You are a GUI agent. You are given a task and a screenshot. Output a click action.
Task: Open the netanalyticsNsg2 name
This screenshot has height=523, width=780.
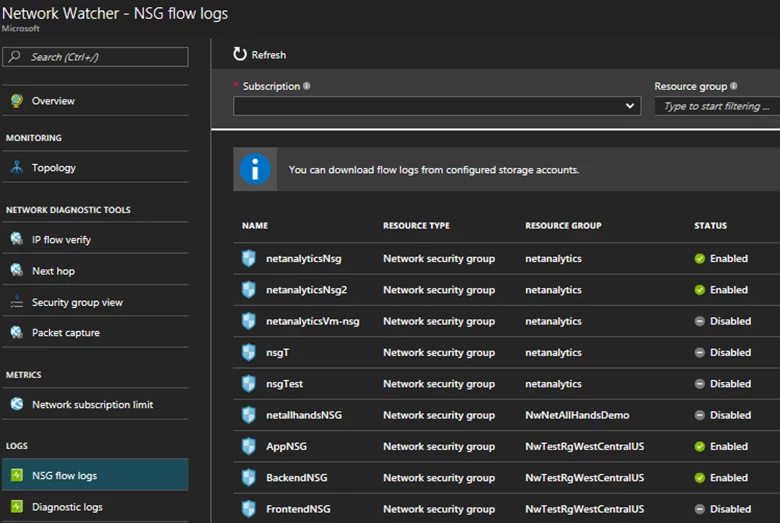tap(306, 290)
